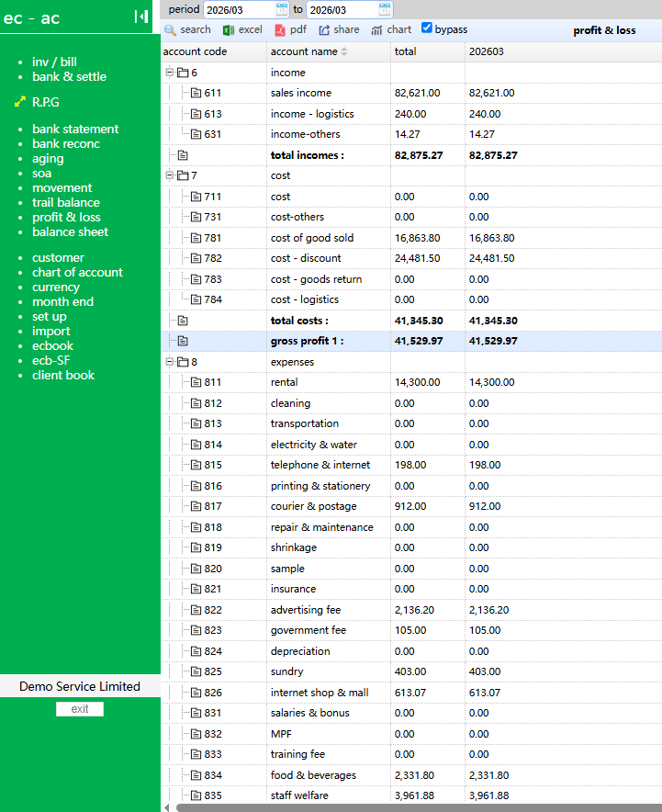Click document icon for account 822
Viewport: 662px width, 812px height.
[196, 610]
